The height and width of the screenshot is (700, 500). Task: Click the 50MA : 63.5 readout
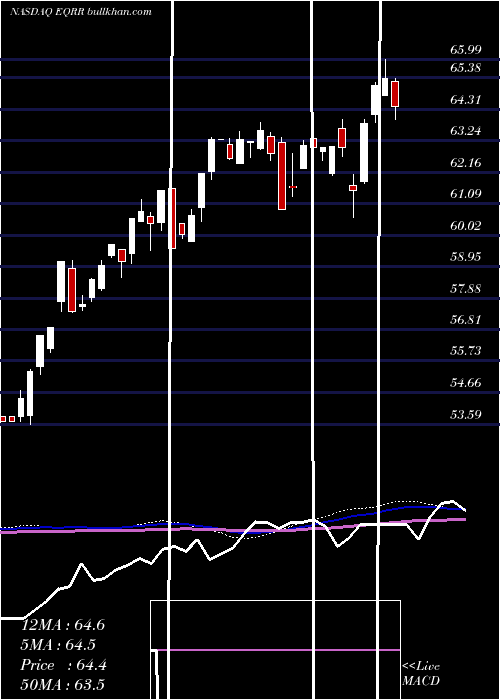[x=63, y=685]
